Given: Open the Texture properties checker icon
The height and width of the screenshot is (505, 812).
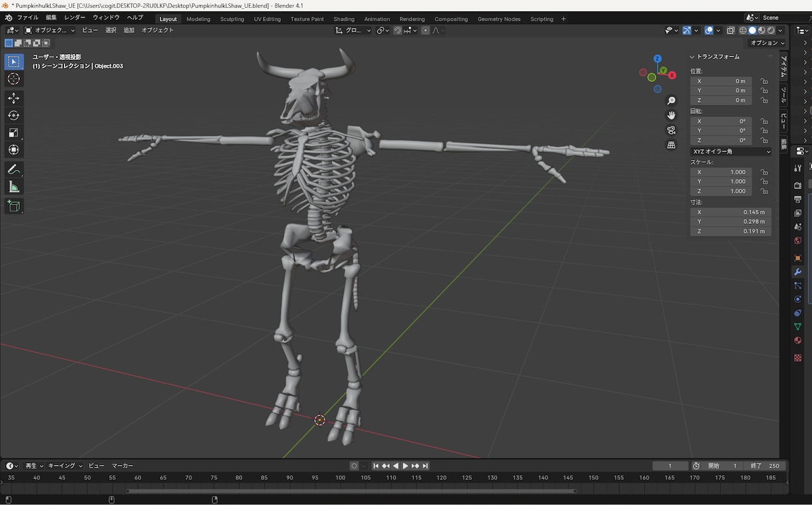Looking at the screenshot, I should click(797, 358).
